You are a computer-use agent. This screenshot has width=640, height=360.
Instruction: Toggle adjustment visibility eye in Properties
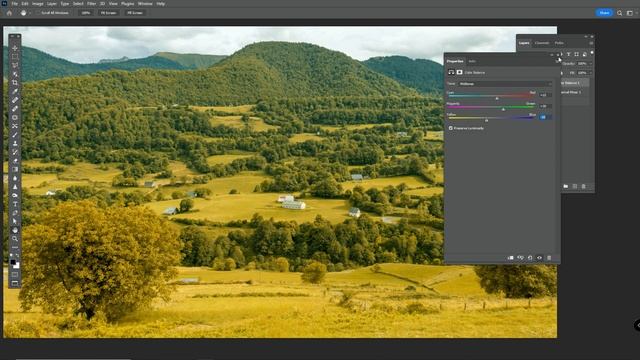539,258
